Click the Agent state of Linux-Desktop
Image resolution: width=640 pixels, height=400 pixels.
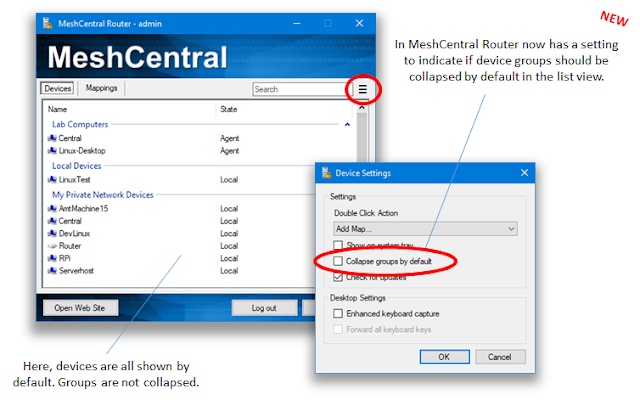click(x=230, y=151)
